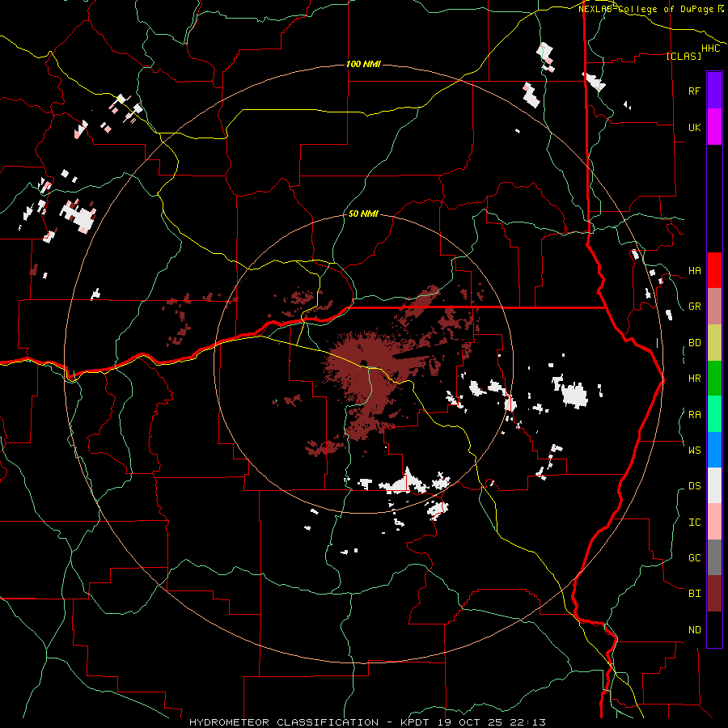
Task: Click the GC gray legend swatch
Action: [714, 557]
